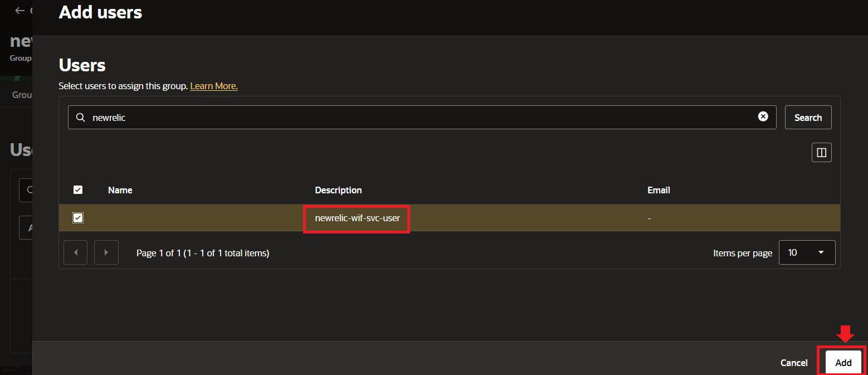Click the Name column header
Viewport: 868px width, 375px height.
click(x=120, y=189)
